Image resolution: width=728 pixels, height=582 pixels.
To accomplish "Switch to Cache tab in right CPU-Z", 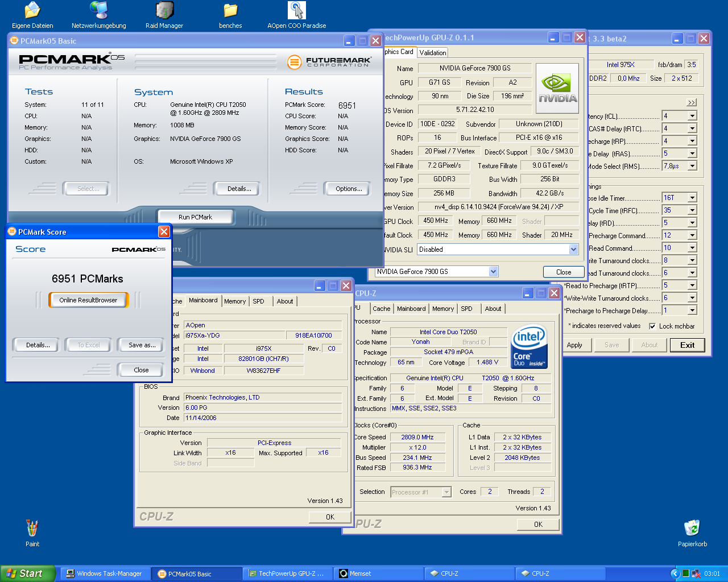I will pos(382,309).
